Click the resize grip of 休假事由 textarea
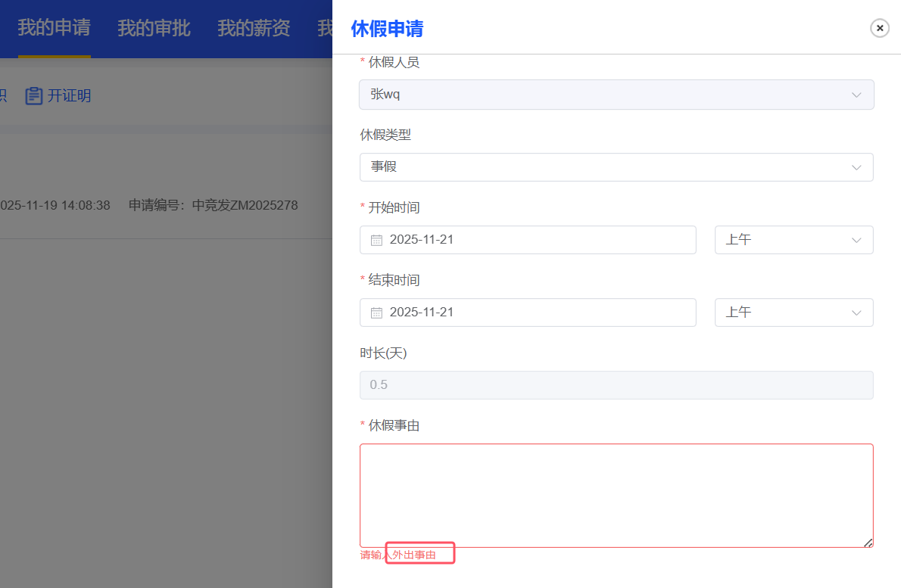Image resolution: width=901 pixels, height=588 pixels. click(868, 543)
